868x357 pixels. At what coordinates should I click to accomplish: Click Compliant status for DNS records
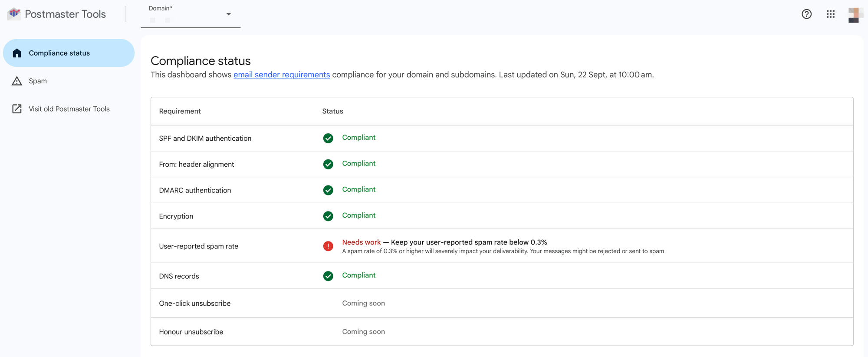pos(358,275)
